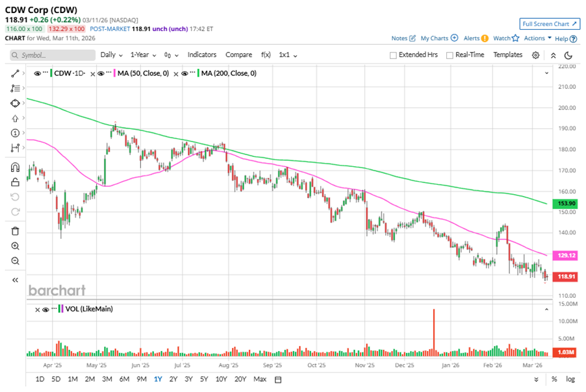
Task: Expand the Actions dropdown
Action: coord(537,38)
